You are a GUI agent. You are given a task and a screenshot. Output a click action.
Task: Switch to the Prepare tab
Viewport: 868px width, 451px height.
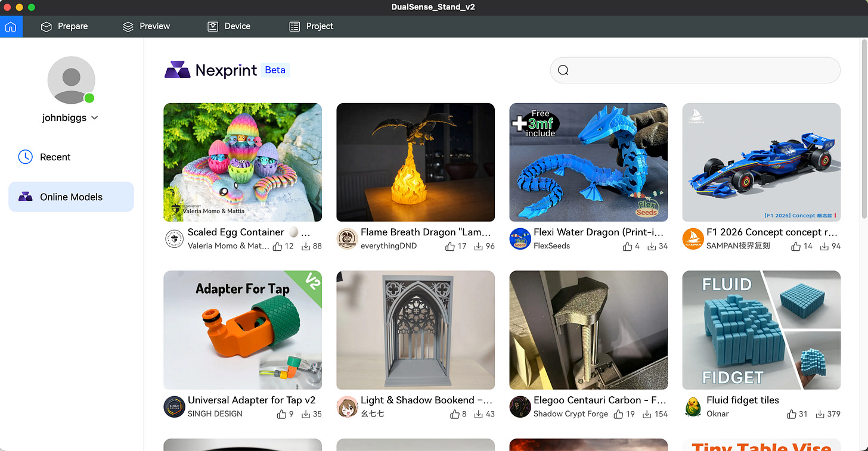(x=64, y=26)
